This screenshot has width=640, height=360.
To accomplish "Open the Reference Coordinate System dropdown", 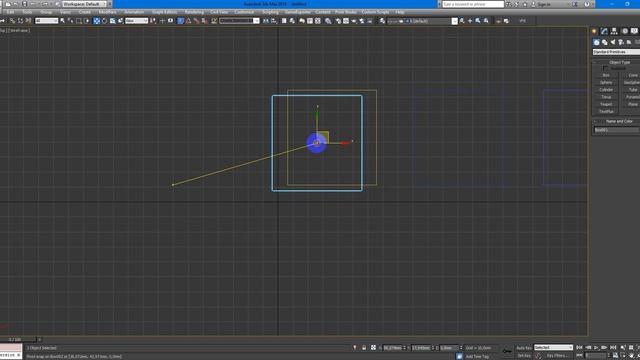I will click(136, 21).
